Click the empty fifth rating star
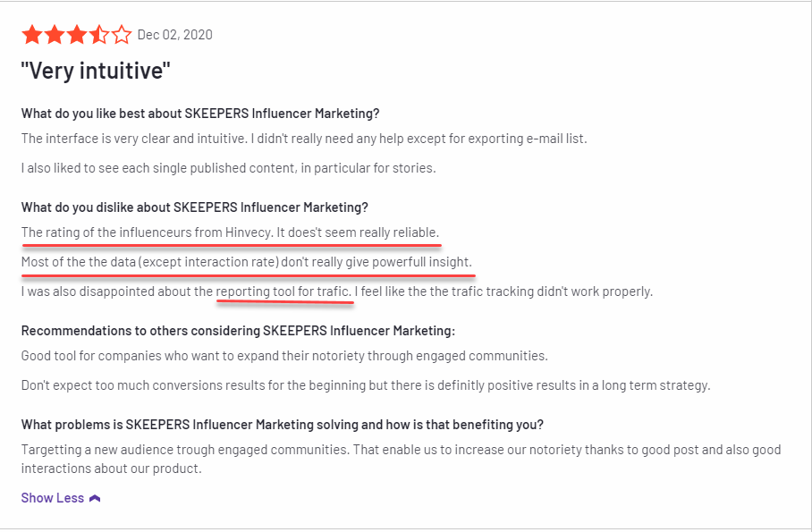This screenshot has width=812, height=532. point(122,35)
